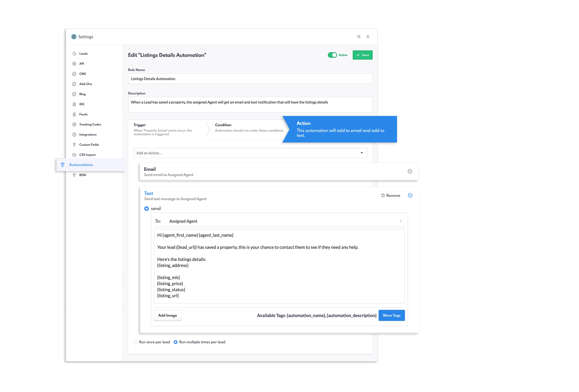The width and height of the screenshot is (579, 392).
Task: Open the API settings gear icon
Action: tap(74, 63)
